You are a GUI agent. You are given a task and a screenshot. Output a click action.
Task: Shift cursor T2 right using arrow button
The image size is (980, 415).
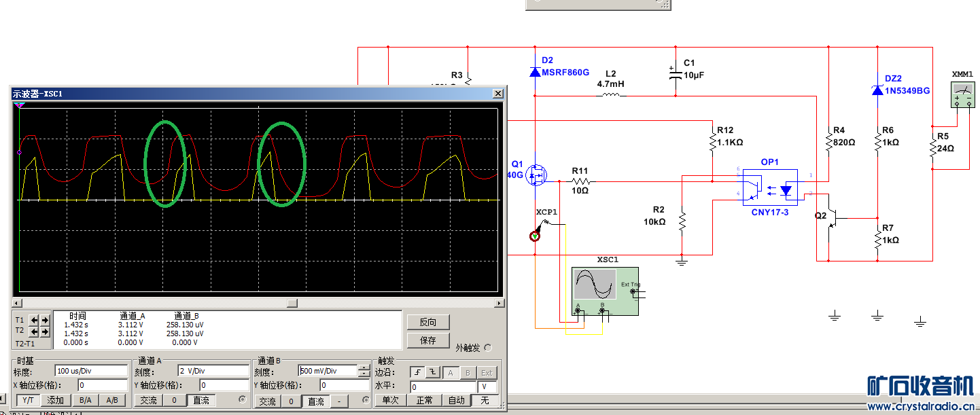tap(45, 331)
